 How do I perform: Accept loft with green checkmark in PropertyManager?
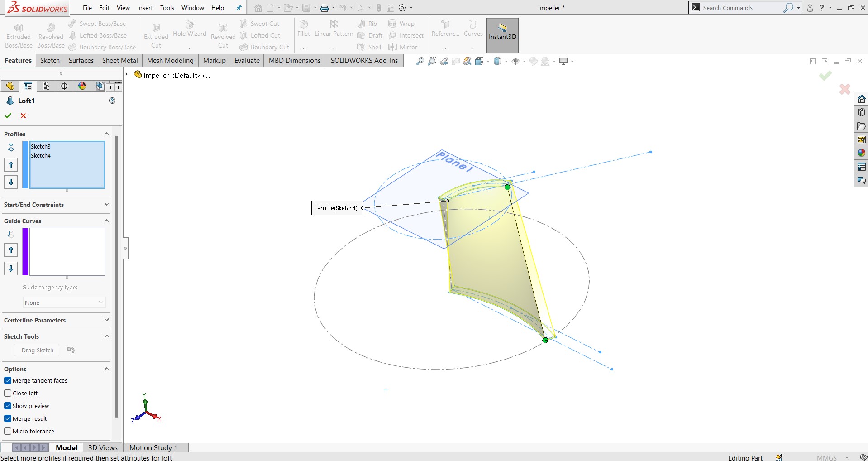pyautogui.click(x=8, y=115)
